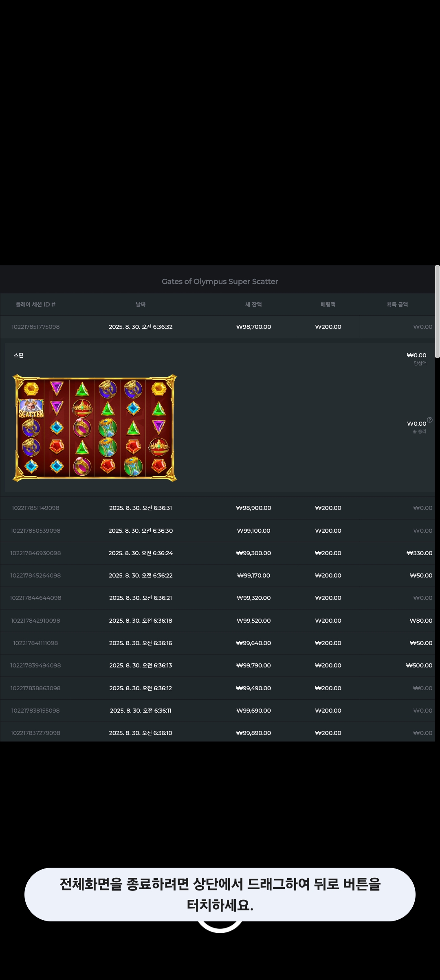The image size is (440, 980).
Task: Click ₩0.00 win in the 6:36:10 row
Action: pos(422,733)
